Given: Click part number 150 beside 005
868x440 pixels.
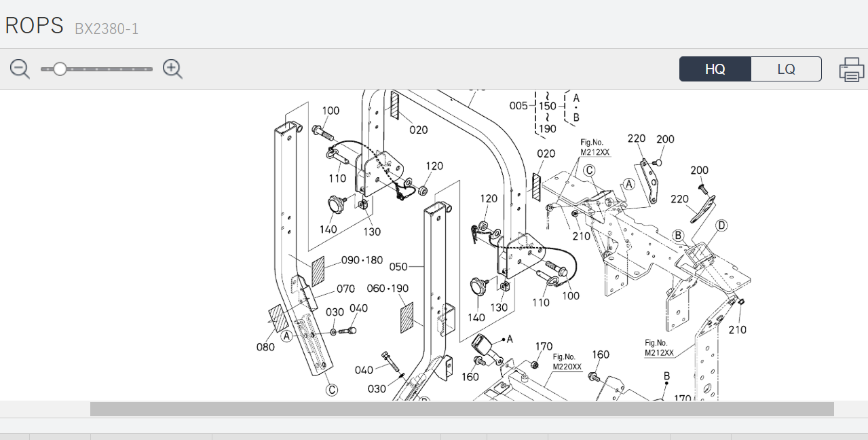Looking at the screenshot, I should [547, 106].
